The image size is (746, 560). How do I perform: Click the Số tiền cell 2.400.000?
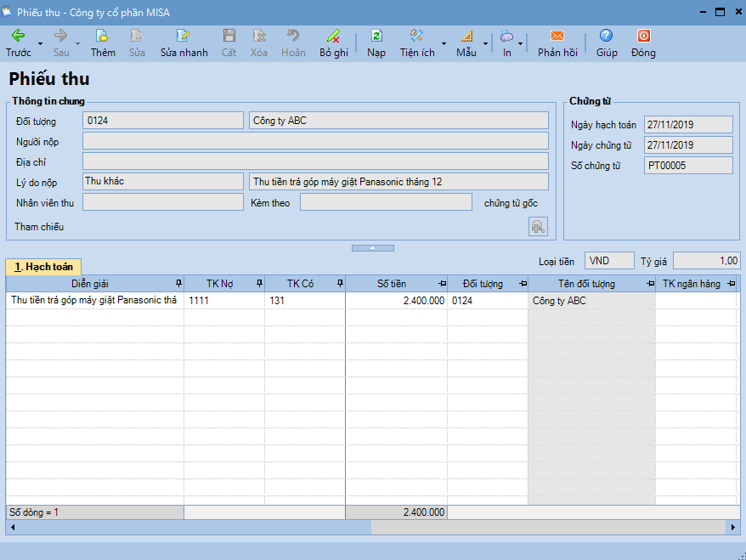pyautogui.click(x=396, y=301)
